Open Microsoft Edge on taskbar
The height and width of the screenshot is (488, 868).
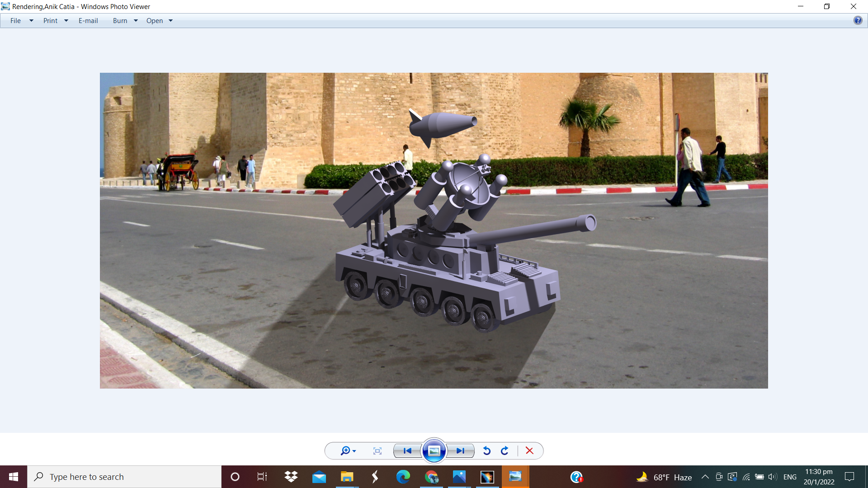point(403,477)
